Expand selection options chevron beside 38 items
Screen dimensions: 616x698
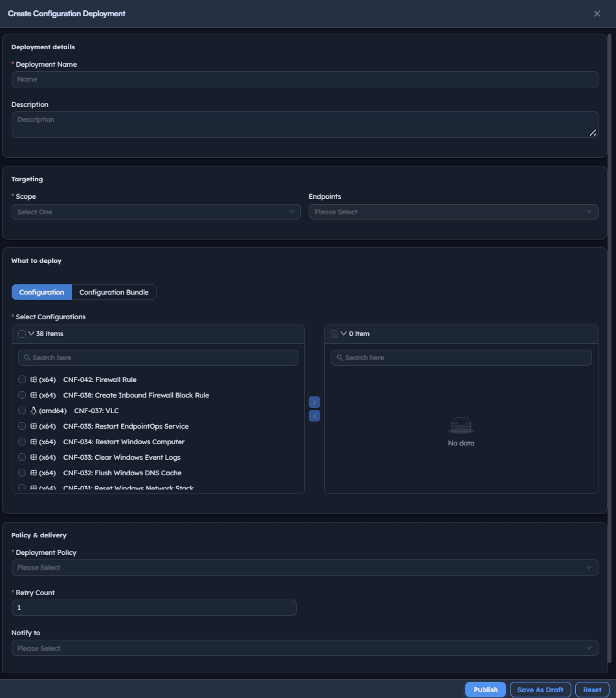(31, 333)
